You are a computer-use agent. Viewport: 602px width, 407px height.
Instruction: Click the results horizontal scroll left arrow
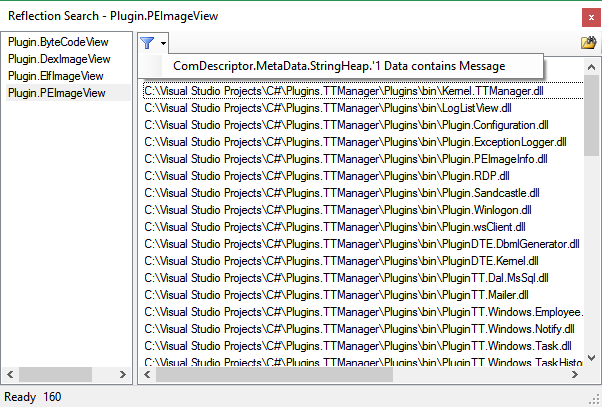point(147,374)
